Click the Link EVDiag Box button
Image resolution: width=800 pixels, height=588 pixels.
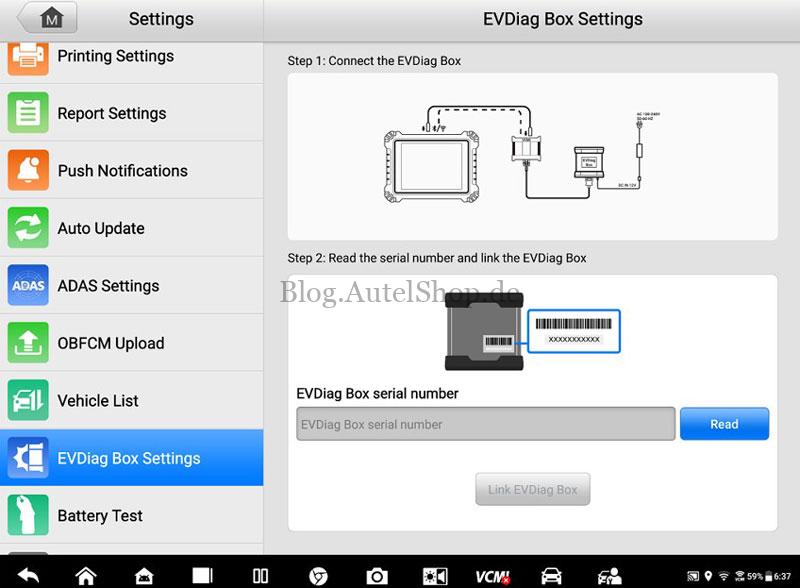(533, 489)
